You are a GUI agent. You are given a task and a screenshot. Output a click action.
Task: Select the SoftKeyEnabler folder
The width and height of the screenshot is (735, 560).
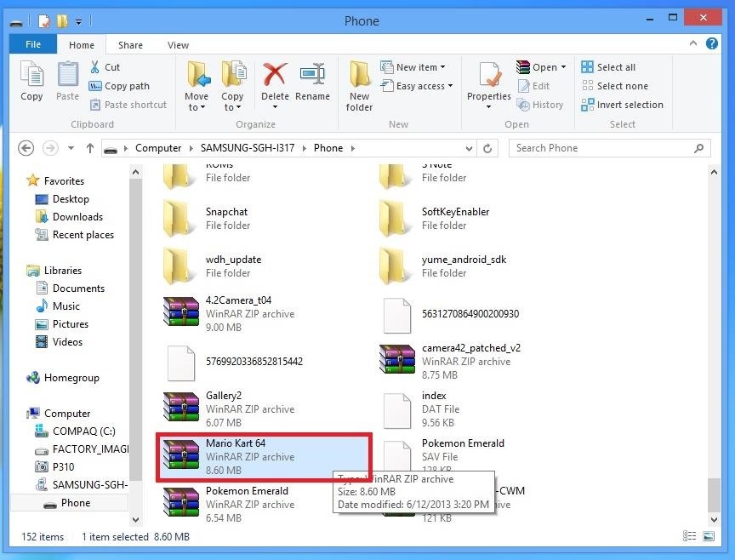[434, 219]
